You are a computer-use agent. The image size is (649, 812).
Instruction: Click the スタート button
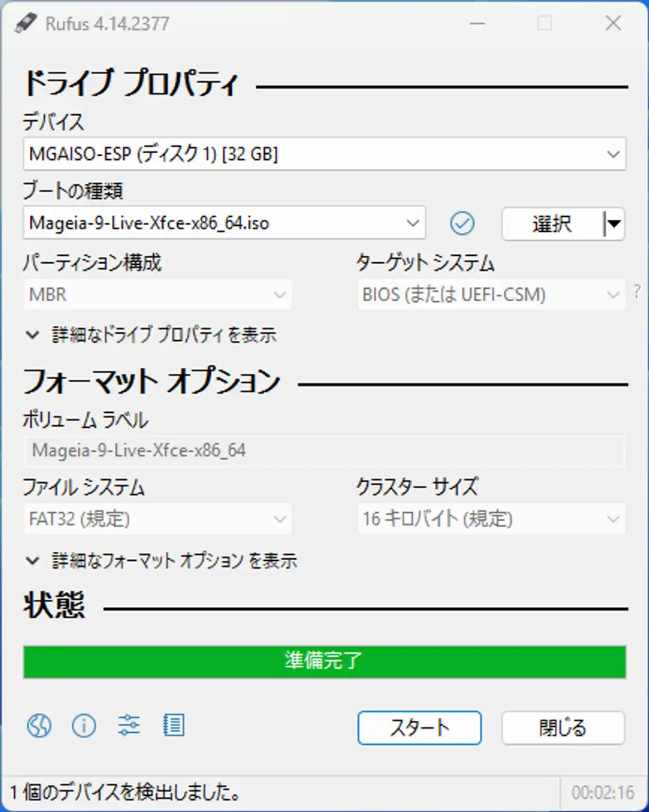tap(419, 728)
